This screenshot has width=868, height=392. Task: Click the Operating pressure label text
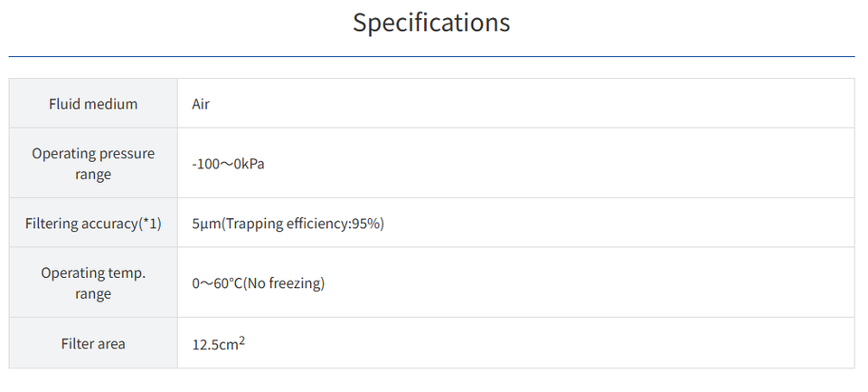(93, 154)
